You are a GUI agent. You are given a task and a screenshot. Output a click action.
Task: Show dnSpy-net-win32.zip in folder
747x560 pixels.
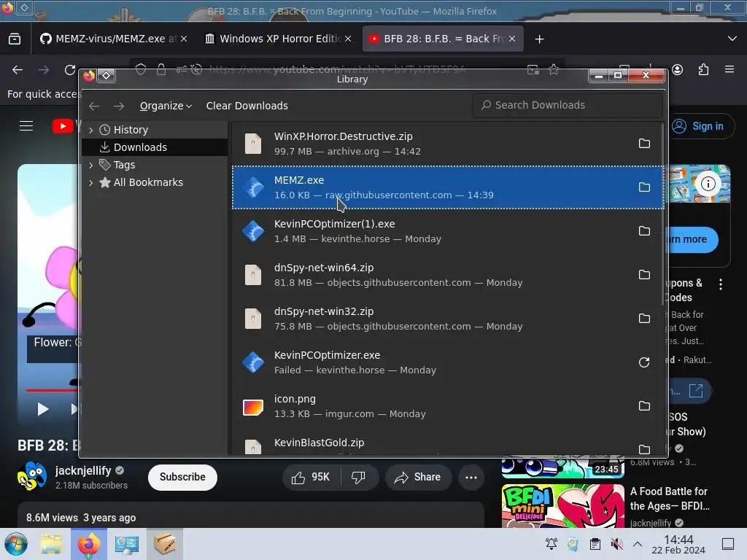click(x=644, y=319)
